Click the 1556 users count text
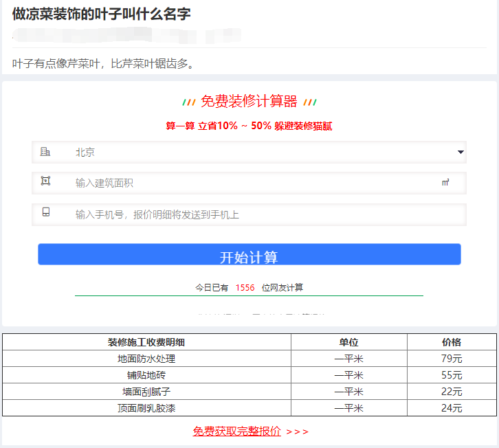The image size is (499, 448). [x=245, y=287]
